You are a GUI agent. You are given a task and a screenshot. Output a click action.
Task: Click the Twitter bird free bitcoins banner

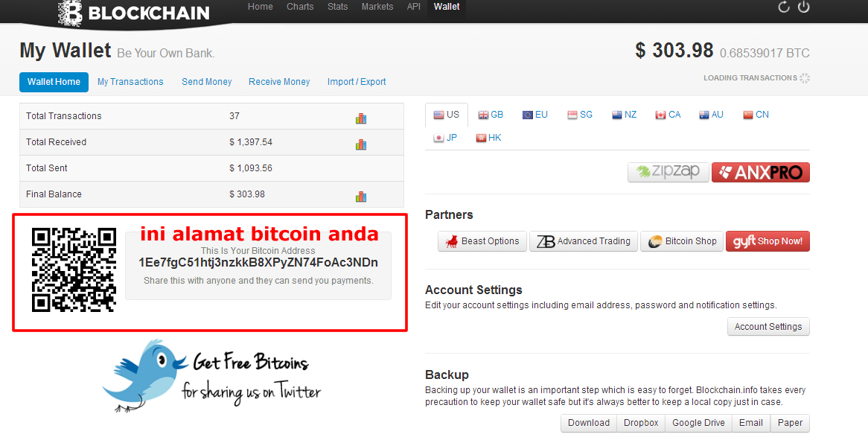point(212,376)
